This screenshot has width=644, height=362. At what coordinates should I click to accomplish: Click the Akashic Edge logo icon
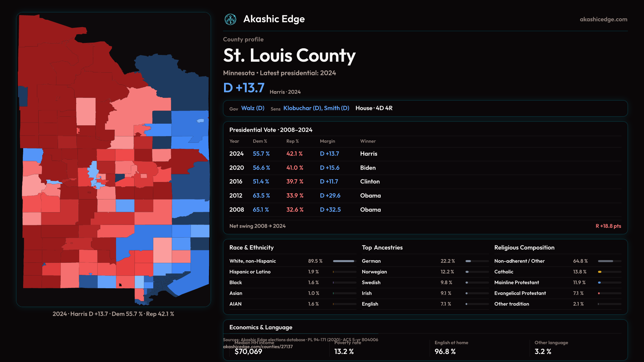[230, 19]
